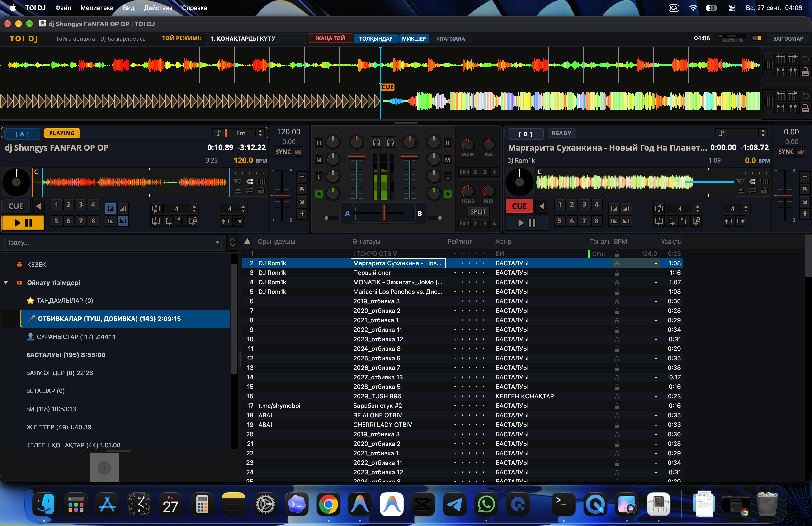Toggle repeat mode icon on deck A
This screenshot has height=526, width=812.
click(249, 191)
